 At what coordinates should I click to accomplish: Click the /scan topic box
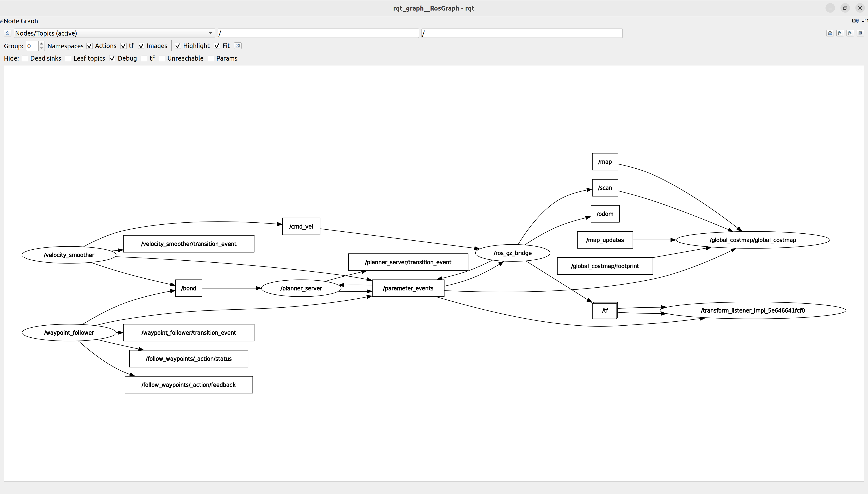click(x=605, y=188)
